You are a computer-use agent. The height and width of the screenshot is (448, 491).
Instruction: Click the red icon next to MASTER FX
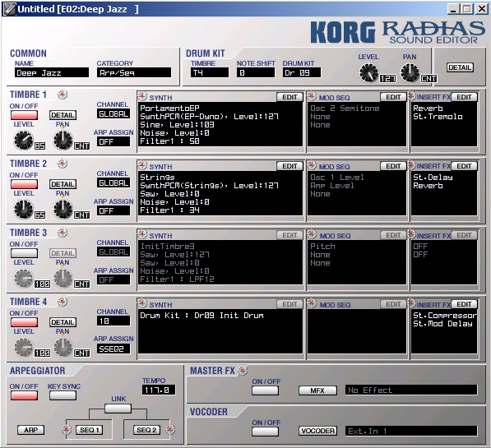pyautogui.click(x=243, y=371)
